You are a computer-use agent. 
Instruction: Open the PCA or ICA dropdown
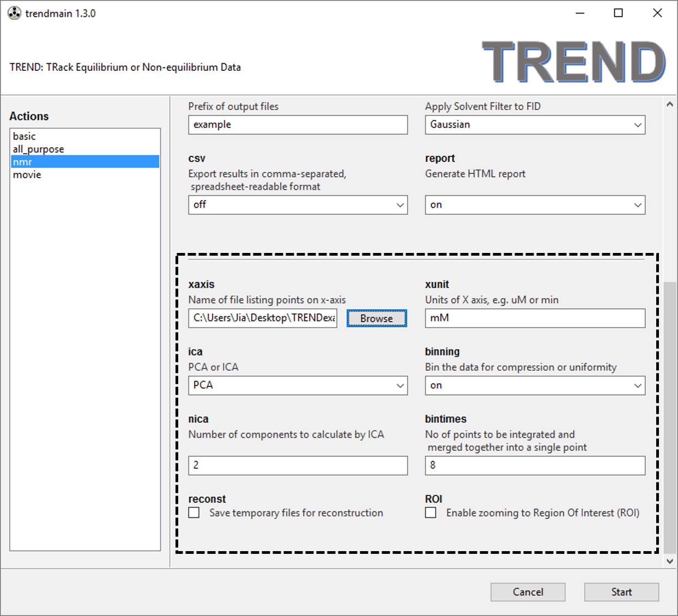[298, 385]
